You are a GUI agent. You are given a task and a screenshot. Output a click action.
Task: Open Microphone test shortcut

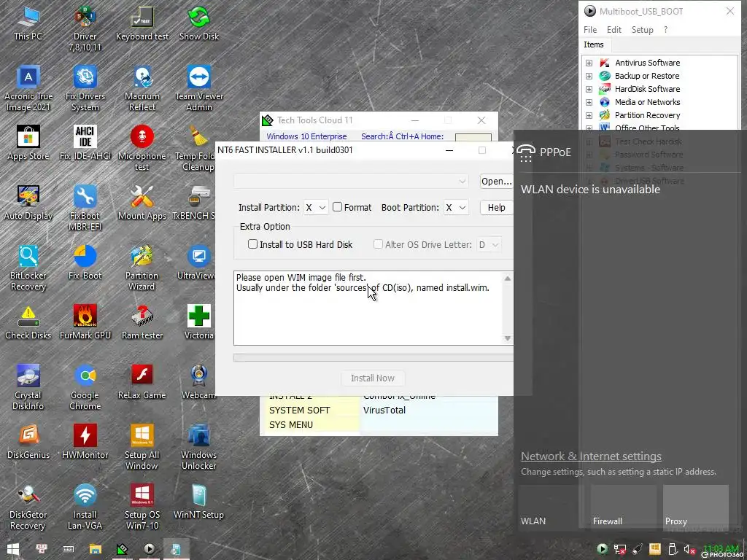click(x=142, y=148)
